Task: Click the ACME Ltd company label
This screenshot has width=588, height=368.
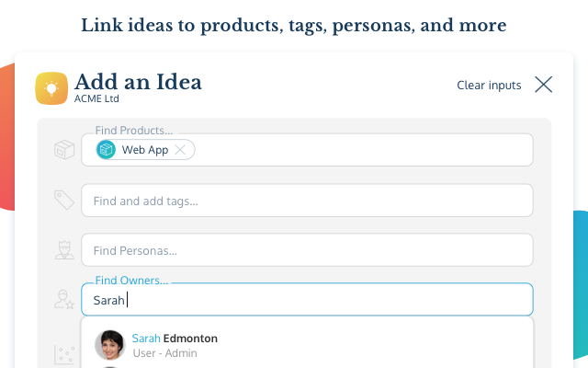Action: point(96,98)
